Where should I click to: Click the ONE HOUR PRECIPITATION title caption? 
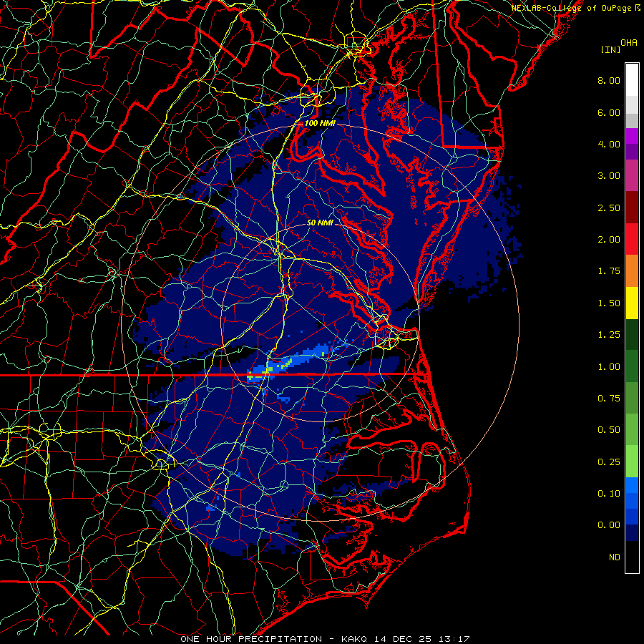[x=251, y=639]
